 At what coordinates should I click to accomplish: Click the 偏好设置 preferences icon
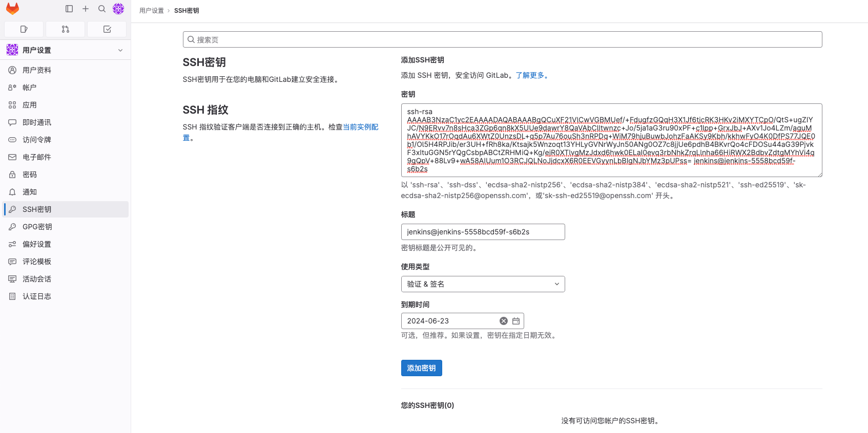pyautogui.click(x=12, y=244)
